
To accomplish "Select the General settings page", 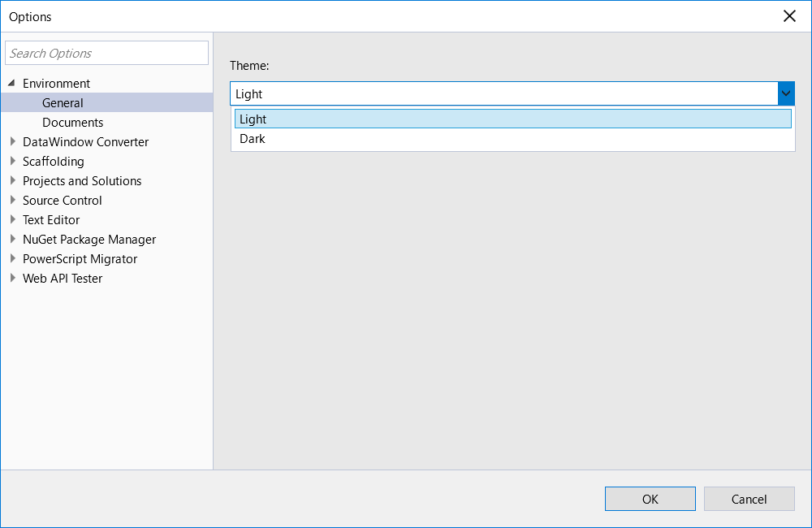I will pyautogui.click(x=63, y=102).
